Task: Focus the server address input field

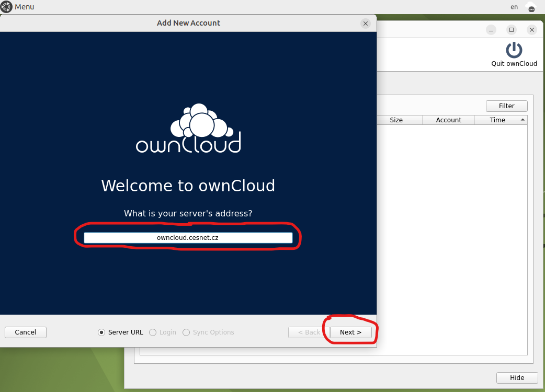Action: [188, 238]
